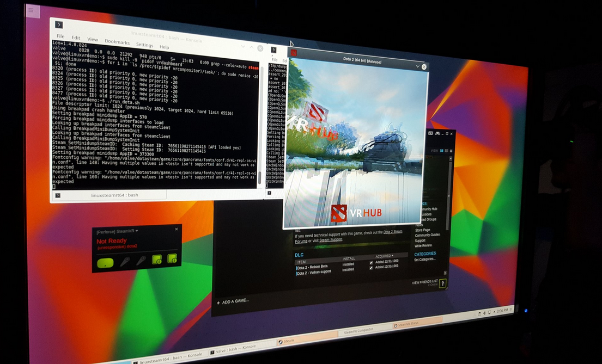Screen dimensions: 602x364
Task: Open the Support link in Steam sidebar
Action: (x=420, y=240)
